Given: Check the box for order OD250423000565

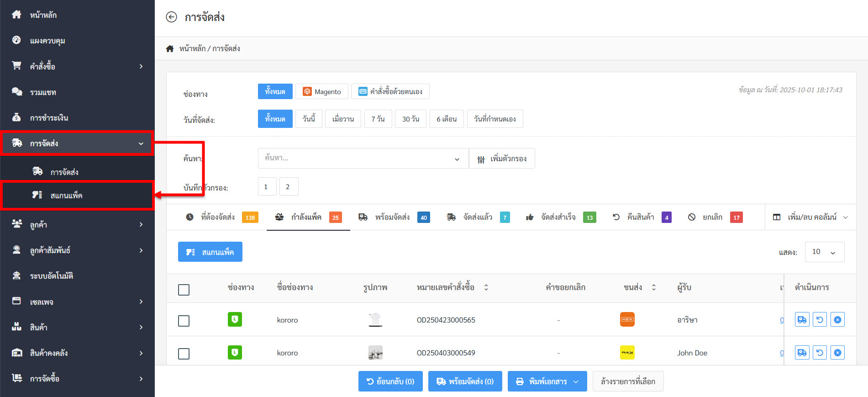Looking at the screenshot, I should point(184,321).
